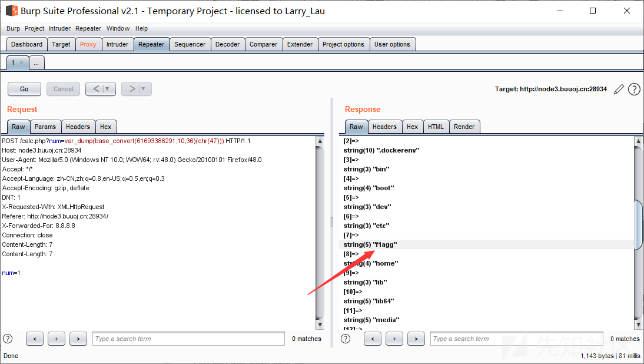Click the plus options button in Response search
This screenshot has height=364, width=644.
[x=394, y=339]
